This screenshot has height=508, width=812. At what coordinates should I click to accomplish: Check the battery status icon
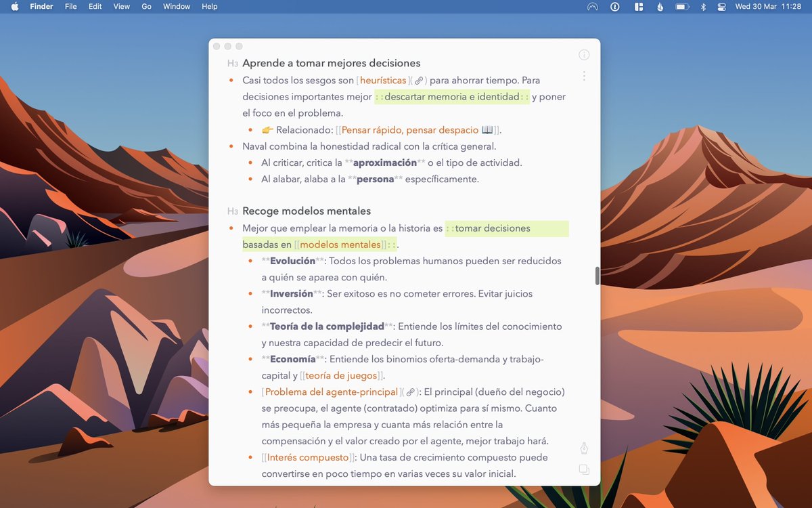pyautogui.click(x=682, y=7)
